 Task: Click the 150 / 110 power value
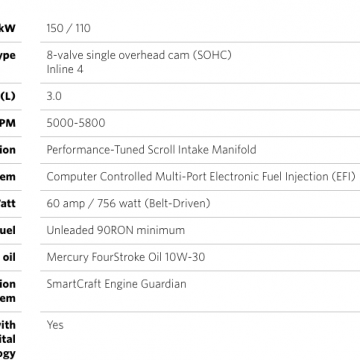point(68,28)
